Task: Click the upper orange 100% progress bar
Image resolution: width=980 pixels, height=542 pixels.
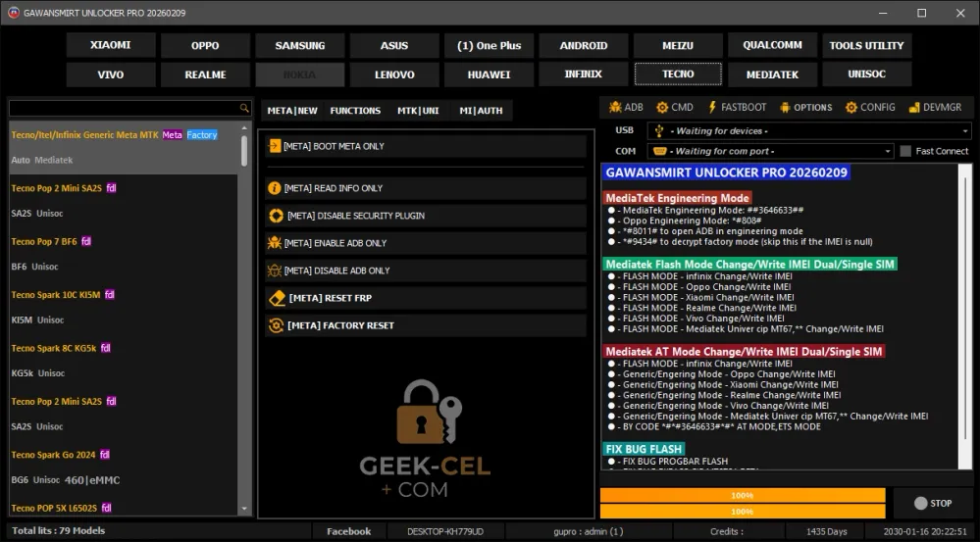Action: 743,495
